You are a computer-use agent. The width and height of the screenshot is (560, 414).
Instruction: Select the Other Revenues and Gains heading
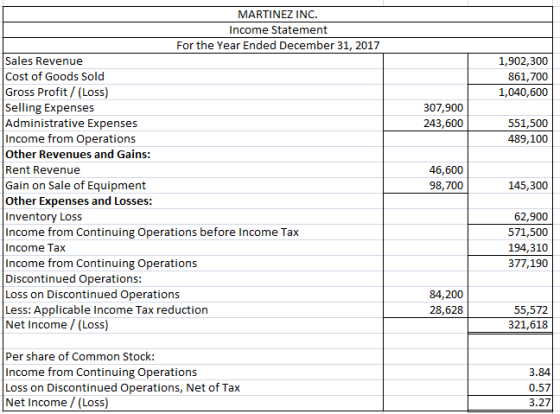coord(78,154)
